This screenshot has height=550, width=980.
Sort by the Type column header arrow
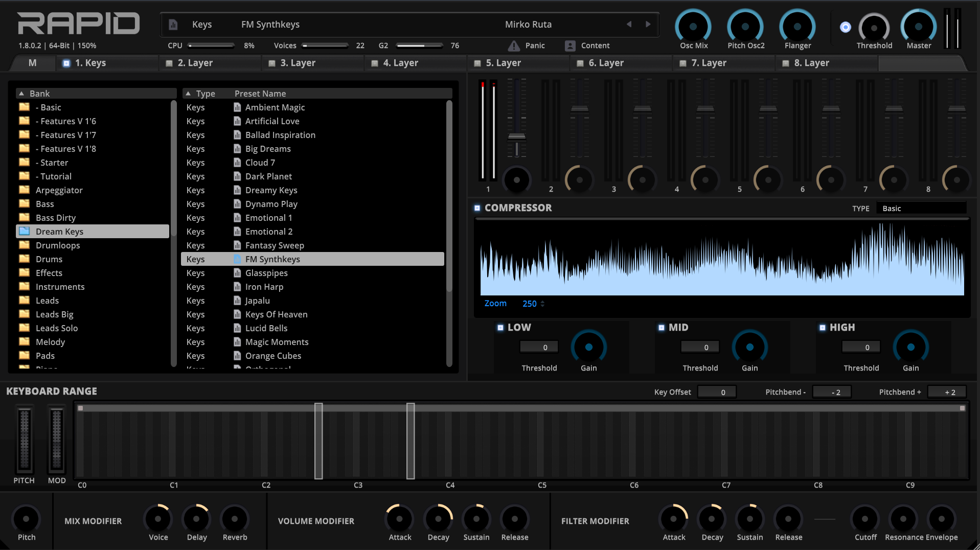coord(188,94)
